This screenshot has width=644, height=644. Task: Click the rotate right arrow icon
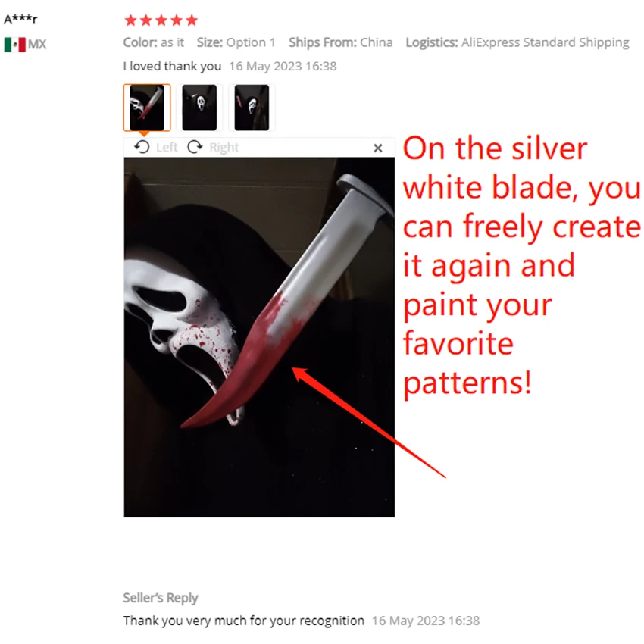[195, 147]
